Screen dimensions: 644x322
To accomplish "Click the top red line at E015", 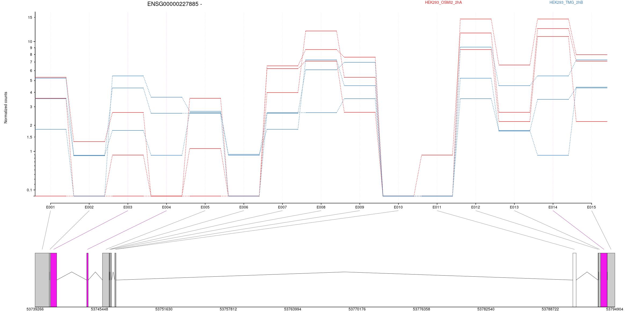I will point(591,55).
